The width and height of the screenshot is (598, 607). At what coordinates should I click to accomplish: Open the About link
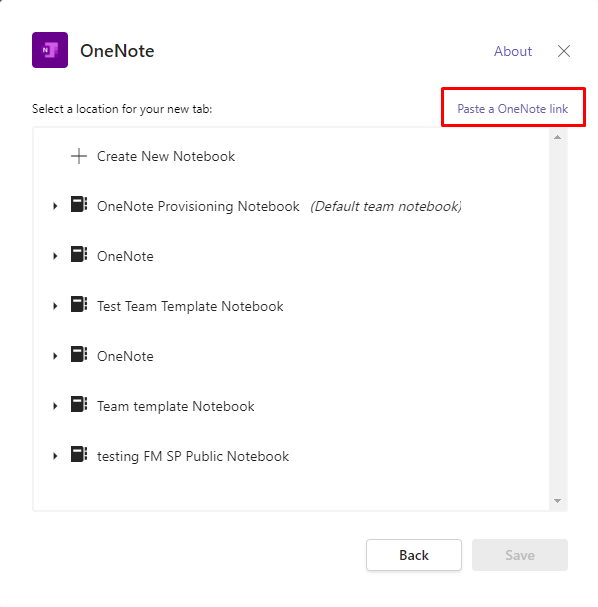tap(513, 51)
